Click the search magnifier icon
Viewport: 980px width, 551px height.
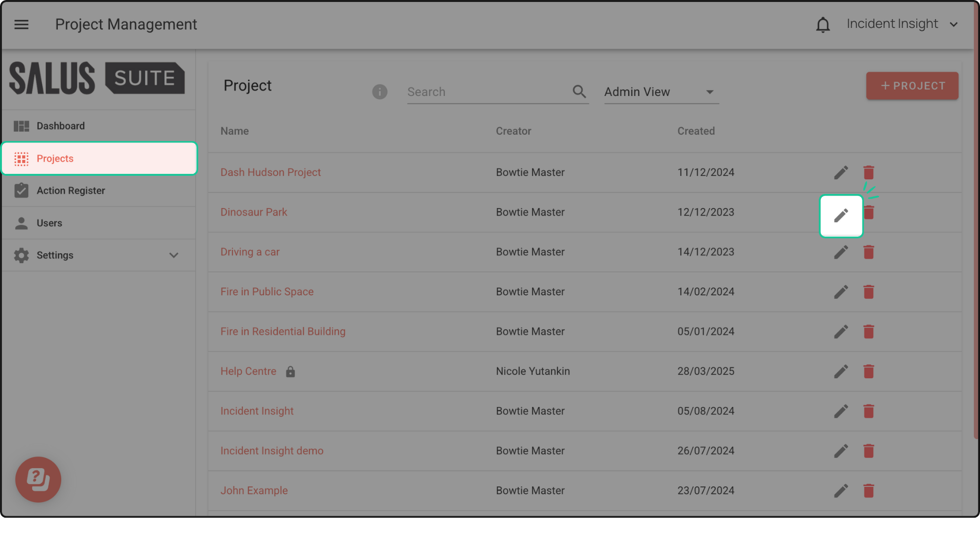tap(579, 92)
